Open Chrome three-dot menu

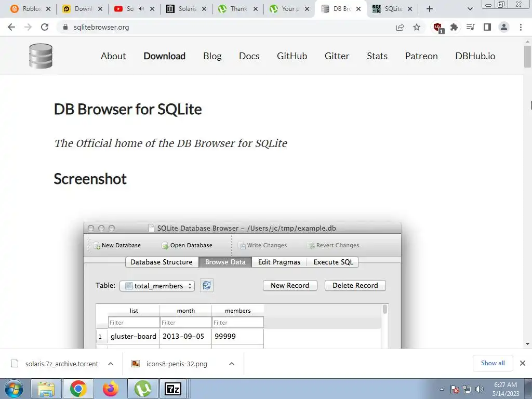(x=521, y=27)
